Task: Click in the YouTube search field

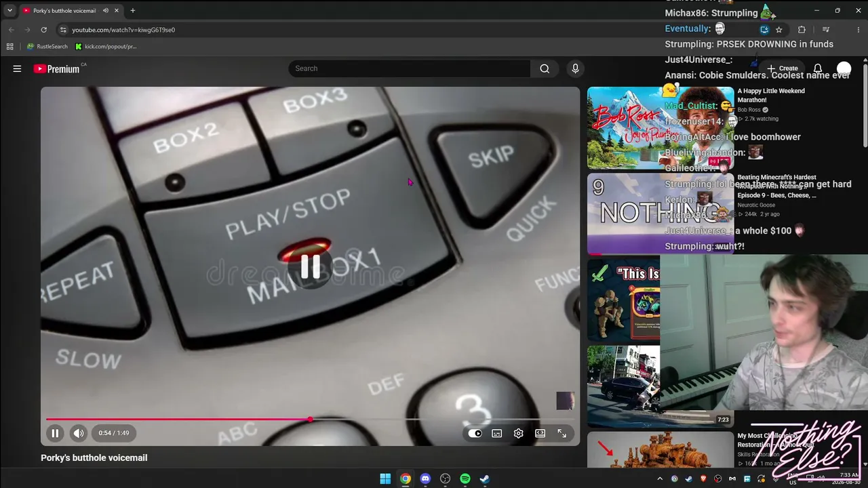Action: [x=410, y=68]
